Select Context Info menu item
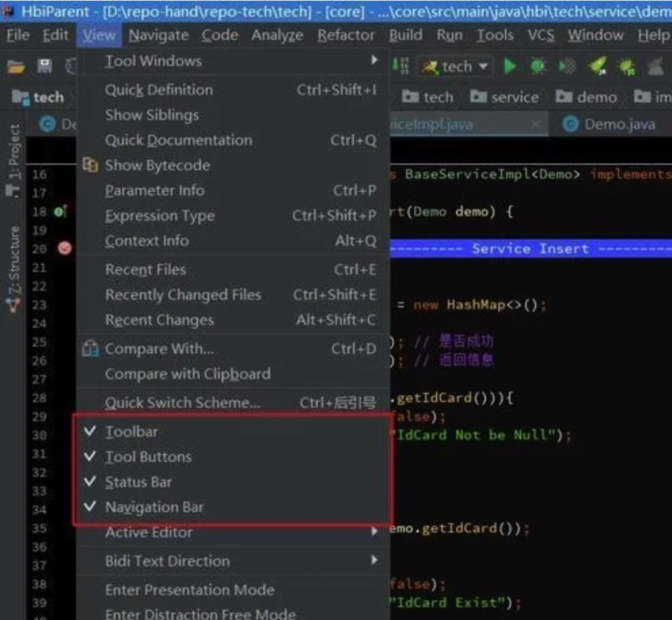This screenshot has height=620, width=672. pyautogui.click(x=233, y=241)
